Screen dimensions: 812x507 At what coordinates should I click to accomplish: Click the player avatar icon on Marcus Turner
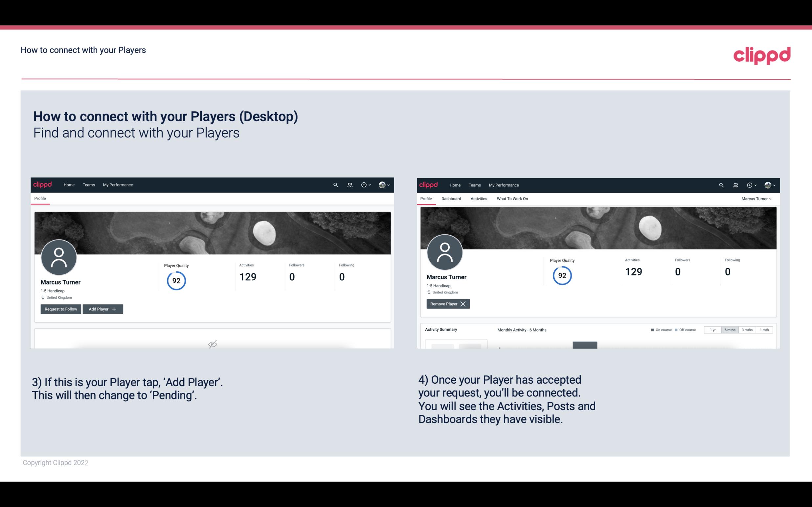click(58, 257)
